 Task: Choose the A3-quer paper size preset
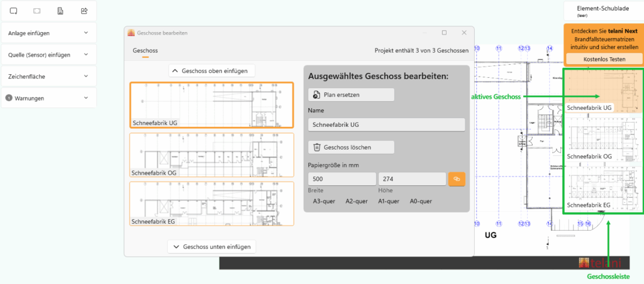click(x=325, y=201)
